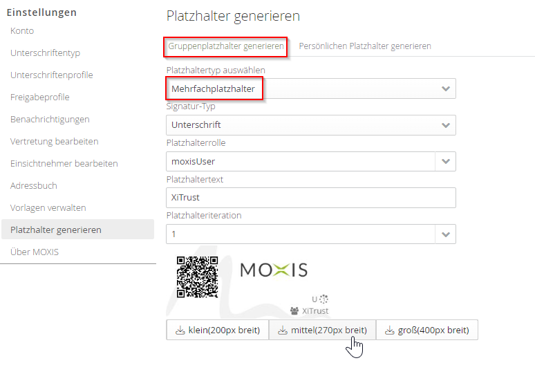Click the group icon next to XiTrust
Viewport: 535px width, 392px height.
(x=294, y=311)
